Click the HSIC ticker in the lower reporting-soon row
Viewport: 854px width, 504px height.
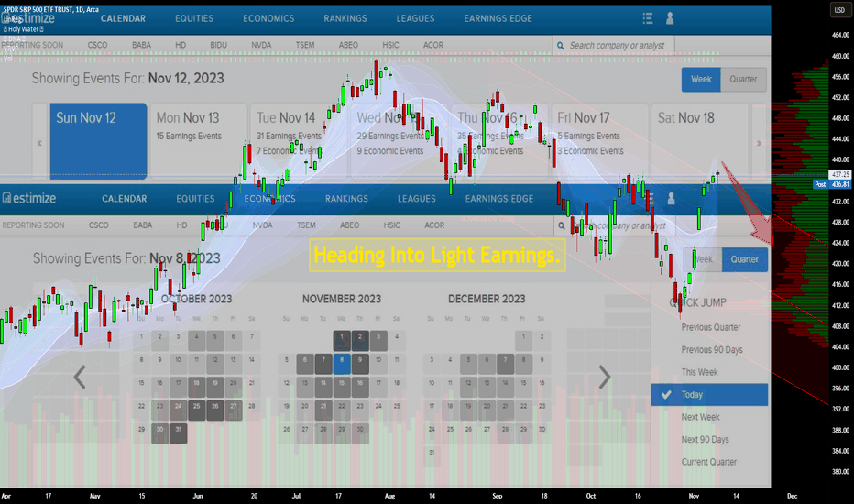click(391, 225)
